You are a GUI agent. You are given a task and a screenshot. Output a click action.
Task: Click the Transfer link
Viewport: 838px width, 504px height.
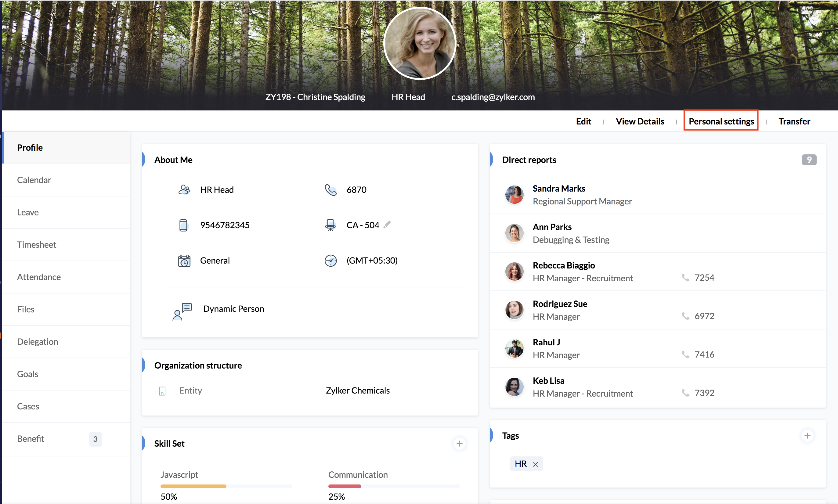click(794, 121)
